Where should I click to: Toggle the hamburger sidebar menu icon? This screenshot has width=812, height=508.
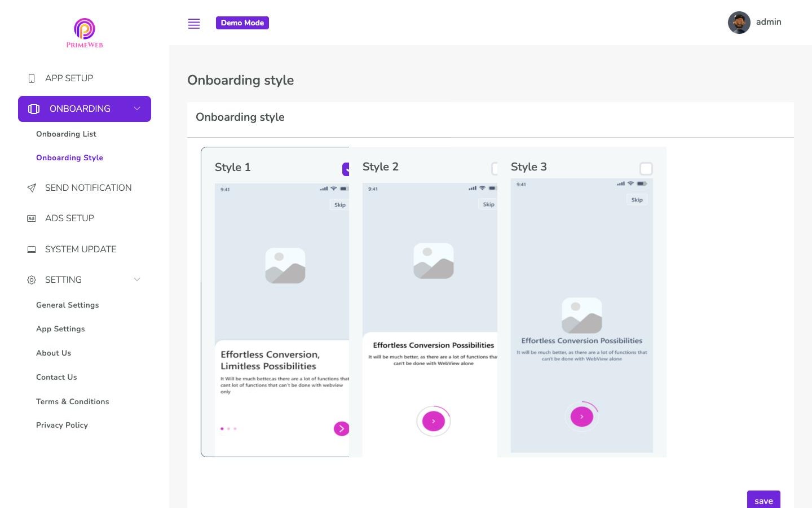pos(194,23)
